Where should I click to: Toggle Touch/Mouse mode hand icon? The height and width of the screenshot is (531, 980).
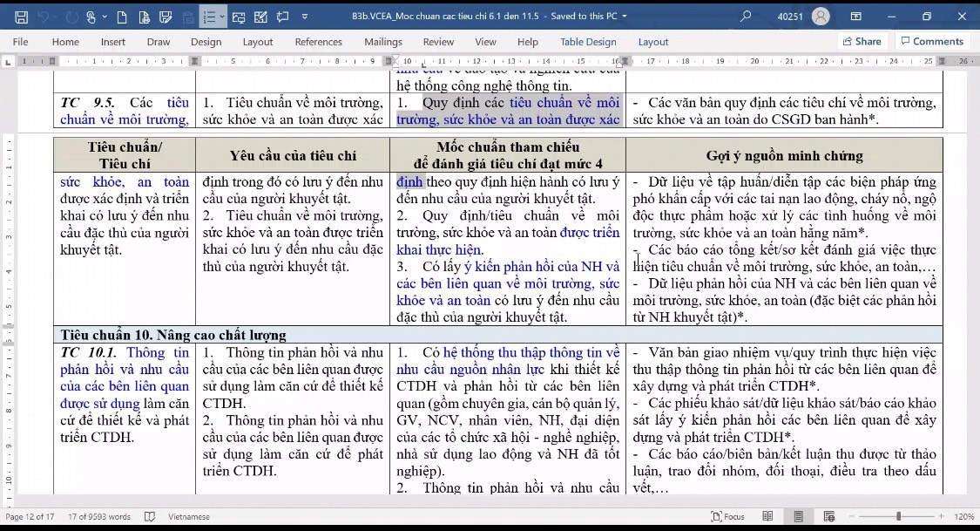tap(91, 17)
